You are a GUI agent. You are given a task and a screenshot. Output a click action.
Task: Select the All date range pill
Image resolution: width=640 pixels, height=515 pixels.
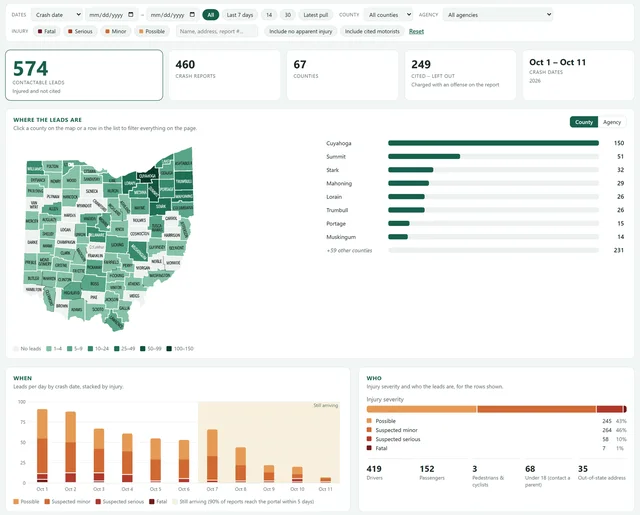click(211, 15)
